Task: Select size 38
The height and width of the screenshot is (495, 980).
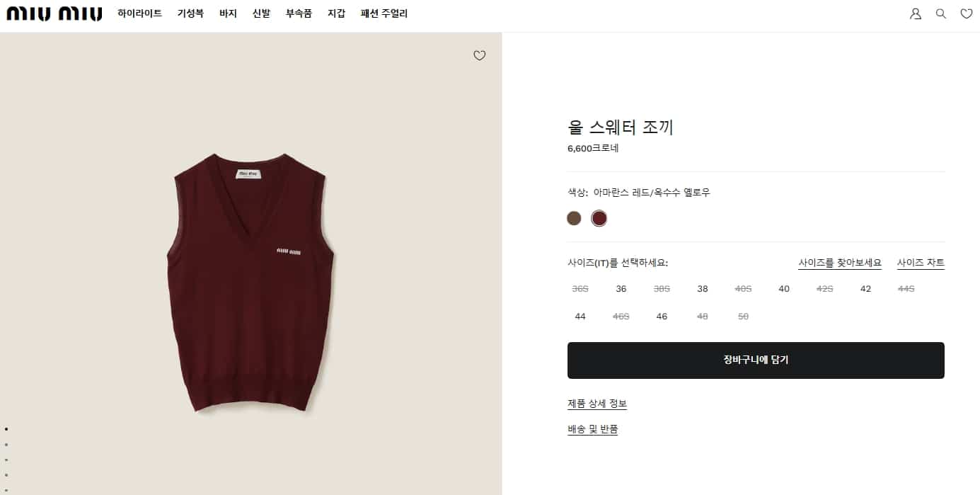Action: pyautogui.click(x=703, y=289)
